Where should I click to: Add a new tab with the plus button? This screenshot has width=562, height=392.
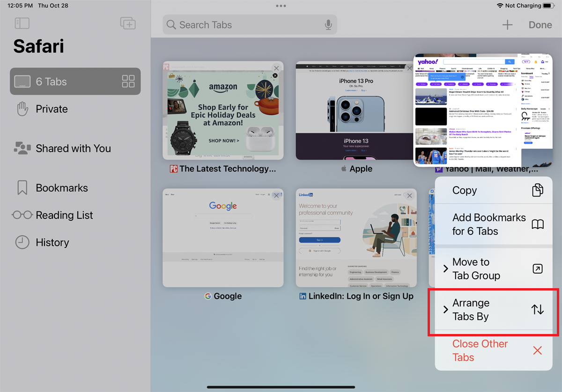507,25
